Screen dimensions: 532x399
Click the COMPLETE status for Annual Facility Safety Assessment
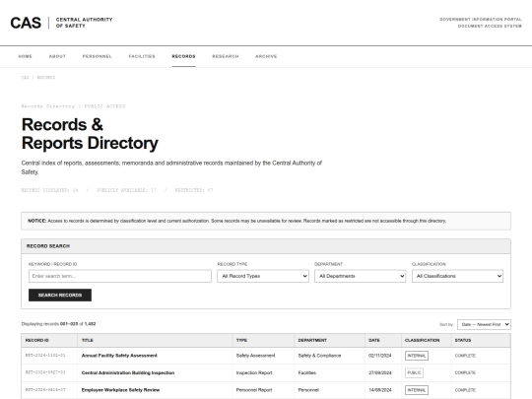[x=465, y=356]
